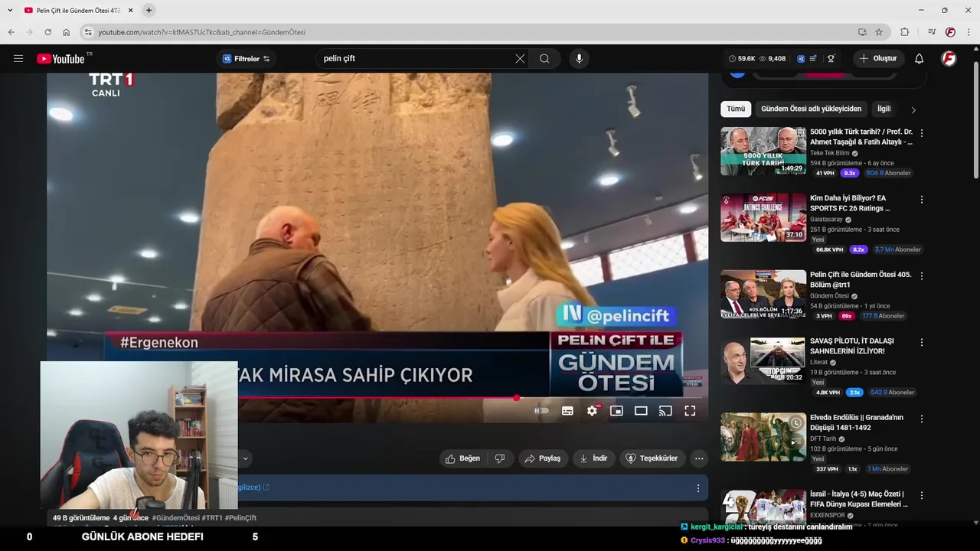Share the video with Paylaş
980x551 pixels.
pos(541,458)
